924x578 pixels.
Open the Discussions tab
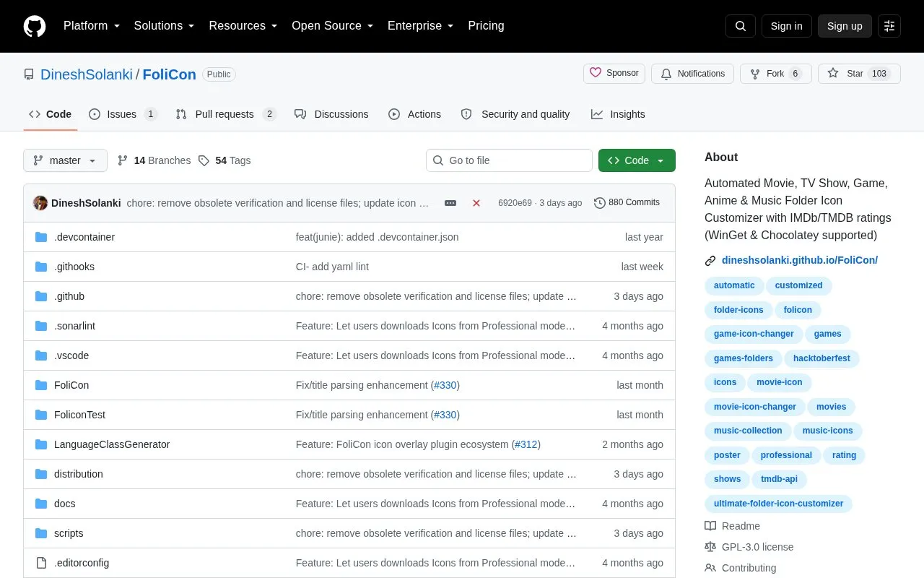point(331,114)
